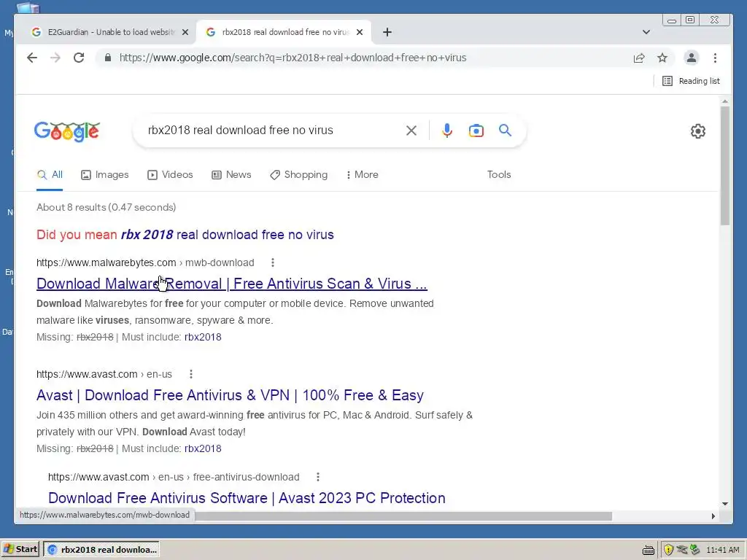
Task: Click 'Must include: rbx2018' under Avast result
Action: 203,448
